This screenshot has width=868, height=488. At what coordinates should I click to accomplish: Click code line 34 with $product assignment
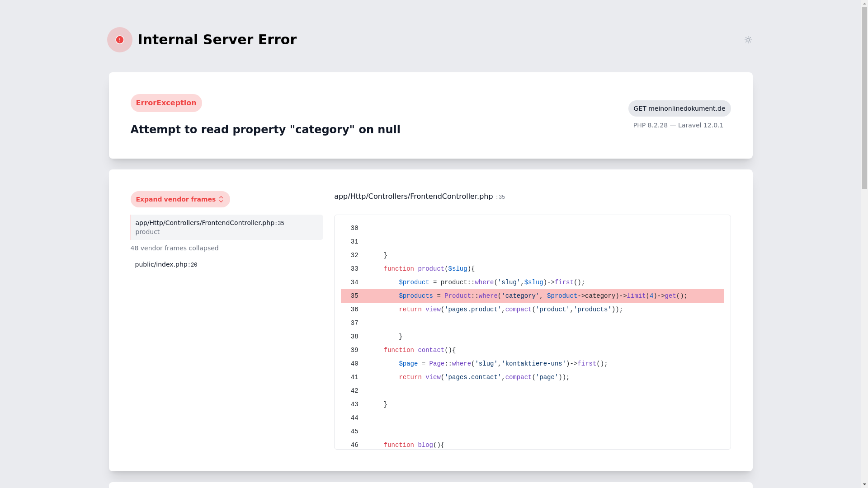point(532,282)
